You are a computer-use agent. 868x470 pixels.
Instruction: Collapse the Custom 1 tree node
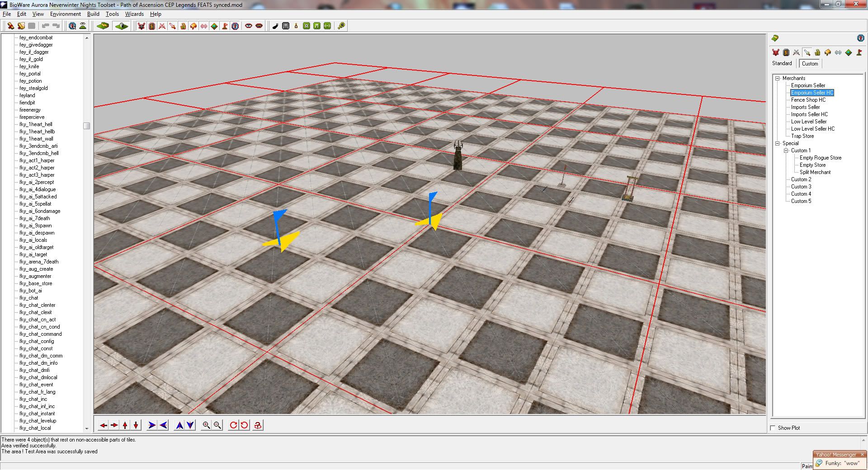786,150
